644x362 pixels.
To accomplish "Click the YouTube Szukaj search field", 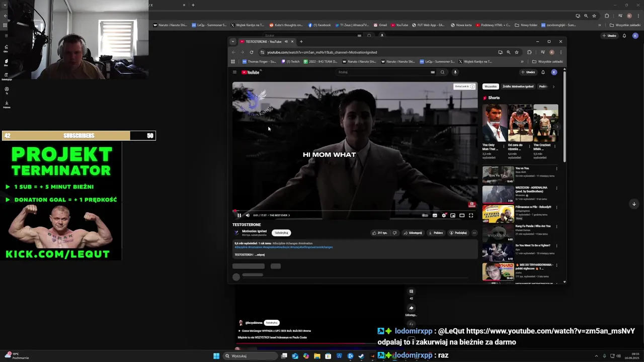I will click(x=383, y=72).
